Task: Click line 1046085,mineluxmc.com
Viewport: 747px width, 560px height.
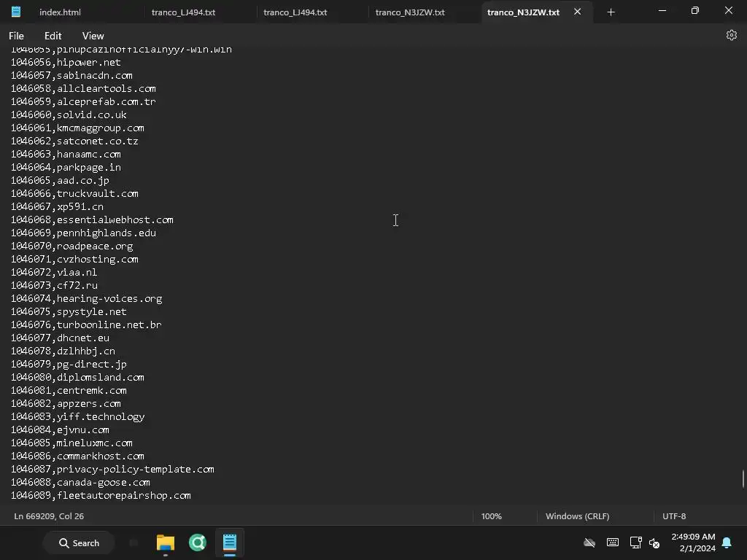Action: pyautogui.click(x=71, y=443)
